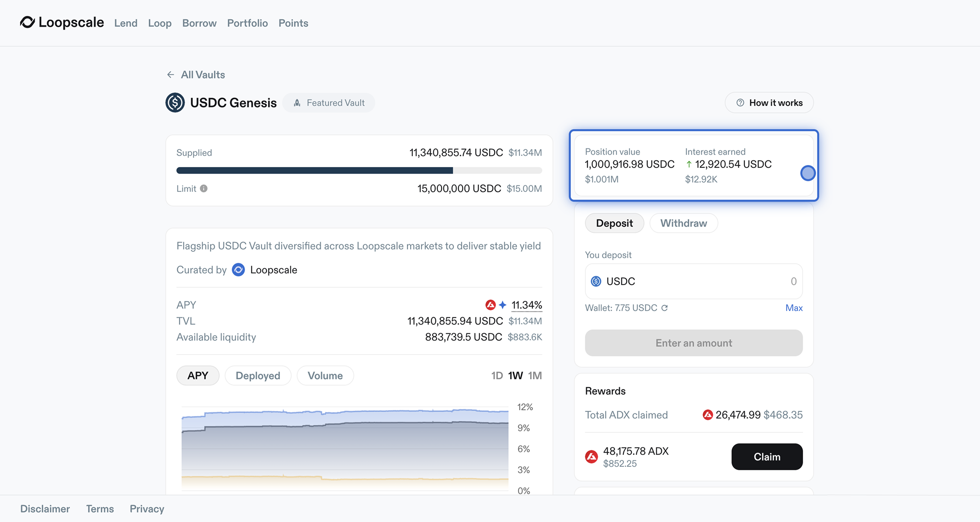This screenshot has height=522, width=980.
Task: Click the wallet balance refresh icon
Action: point(665,308)
